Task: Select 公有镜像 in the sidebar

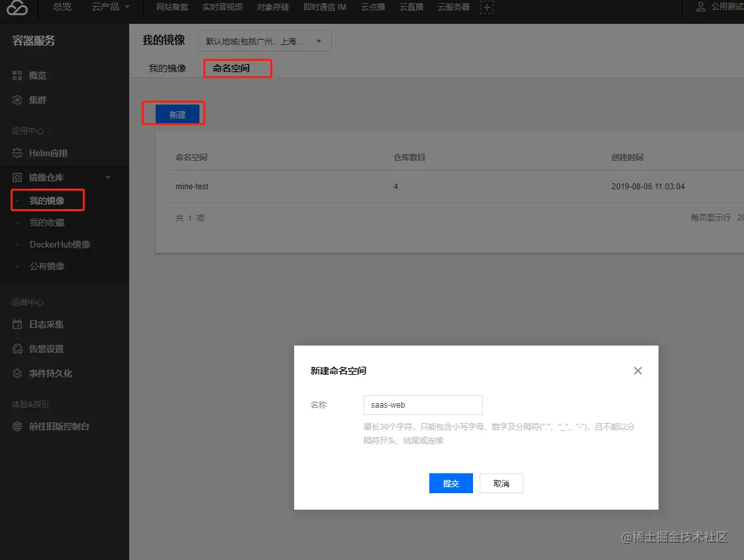Action: pyautogui.click(x=47, y=266)
